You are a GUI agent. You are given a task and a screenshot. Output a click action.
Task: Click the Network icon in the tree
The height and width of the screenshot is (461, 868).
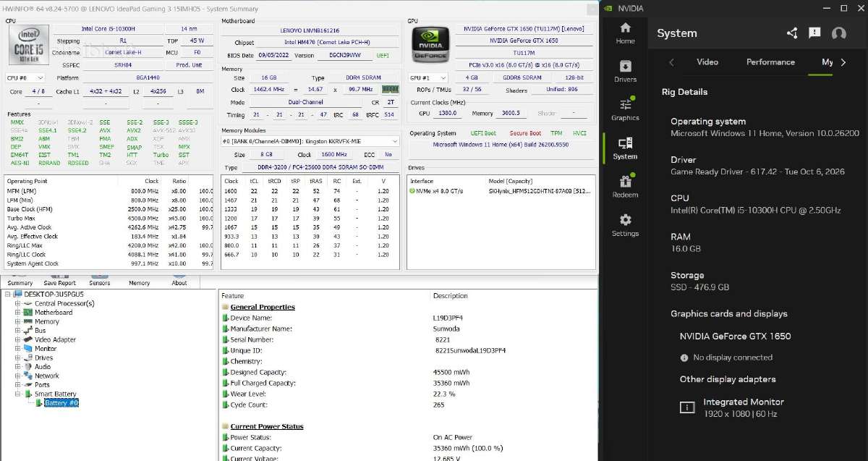click(x=29, y=376)
